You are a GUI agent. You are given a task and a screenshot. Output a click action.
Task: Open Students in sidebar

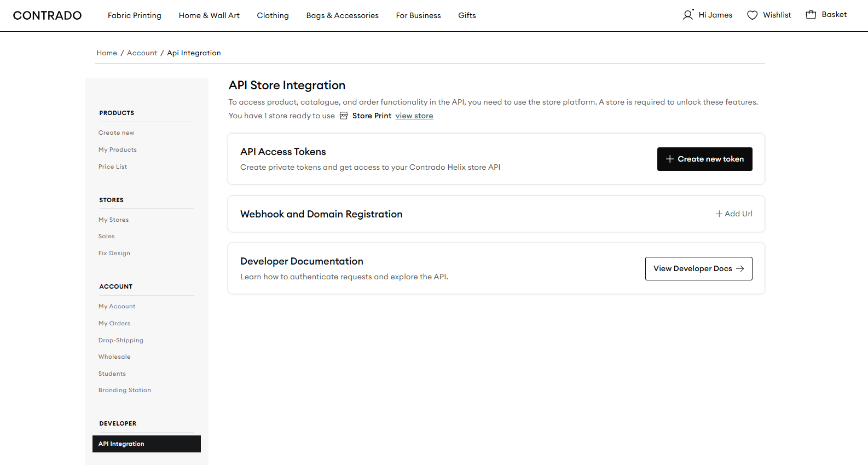coord(112,374)
